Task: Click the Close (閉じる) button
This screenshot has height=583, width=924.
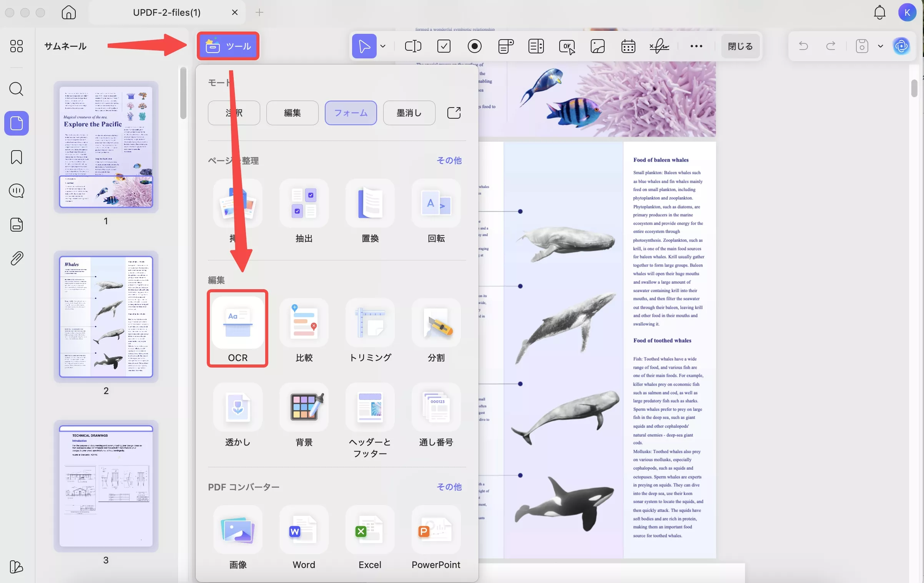Action: [x=740, y=46]
